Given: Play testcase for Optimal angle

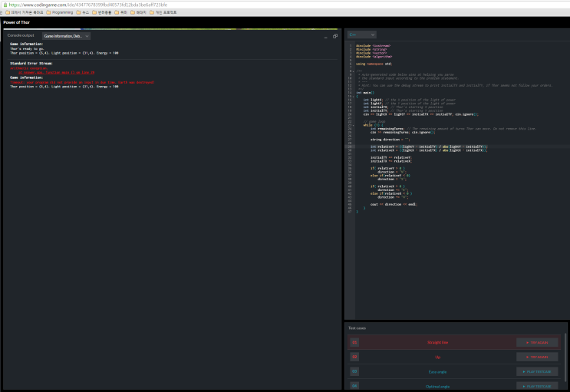Looking at the screenshot, I should [537, 386].
